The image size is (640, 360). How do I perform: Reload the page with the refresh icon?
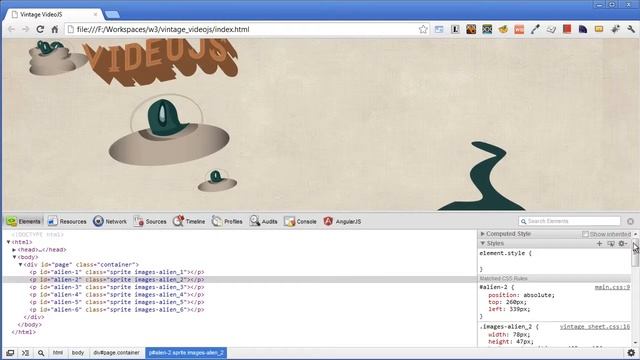click(40, 29)
